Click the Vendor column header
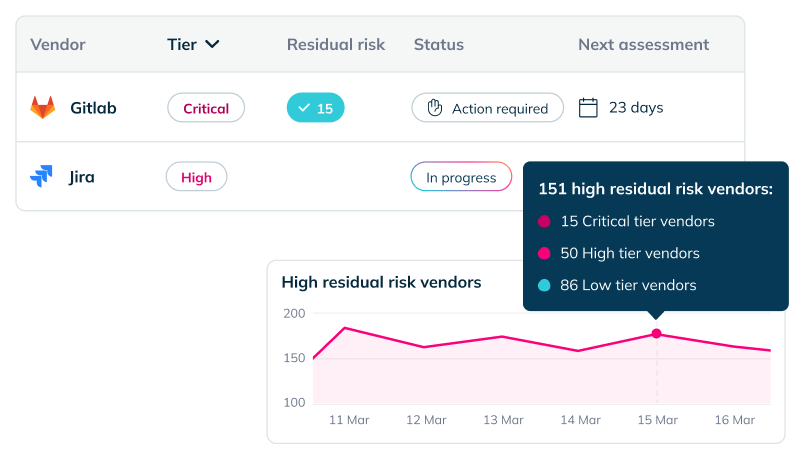 pyautogui.click(x=58, y=45)
